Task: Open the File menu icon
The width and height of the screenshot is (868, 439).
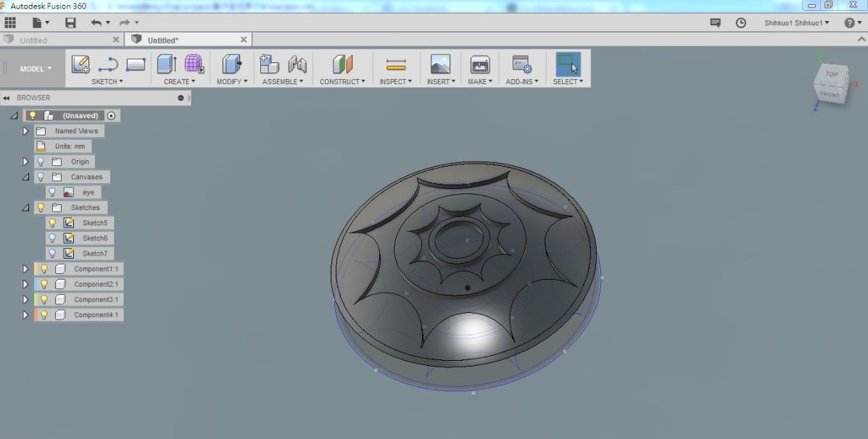Action: 41,22
